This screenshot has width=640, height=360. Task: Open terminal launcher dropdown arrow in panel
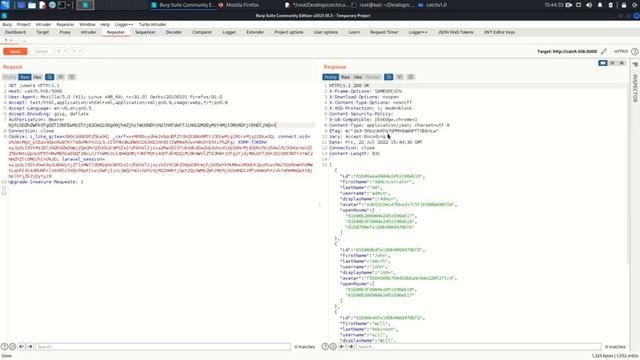coord(69,5)
